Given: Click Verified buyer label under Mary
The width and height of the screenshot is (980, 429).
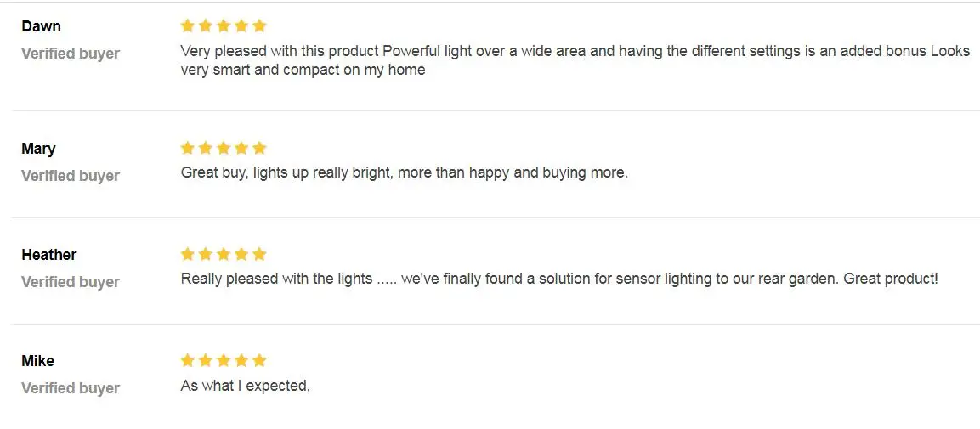Looking at the screenshot, I should [x=71, y=176].
